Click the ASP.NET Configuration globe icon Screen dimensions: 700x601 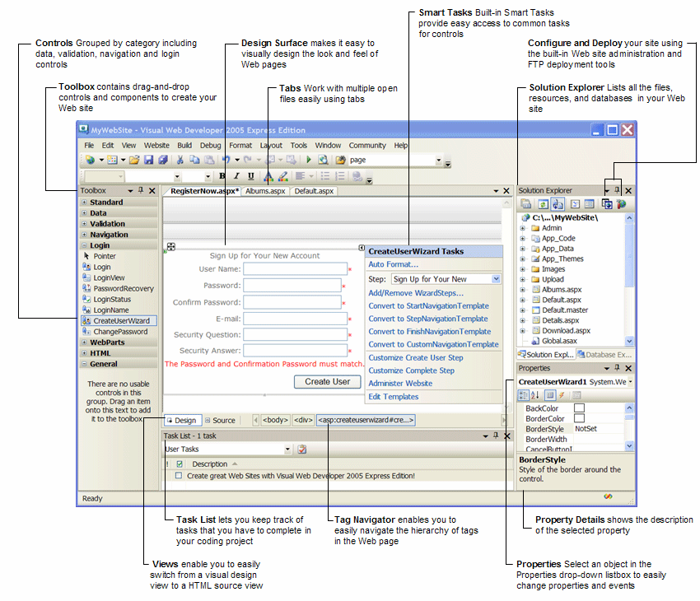coord(622,204)
